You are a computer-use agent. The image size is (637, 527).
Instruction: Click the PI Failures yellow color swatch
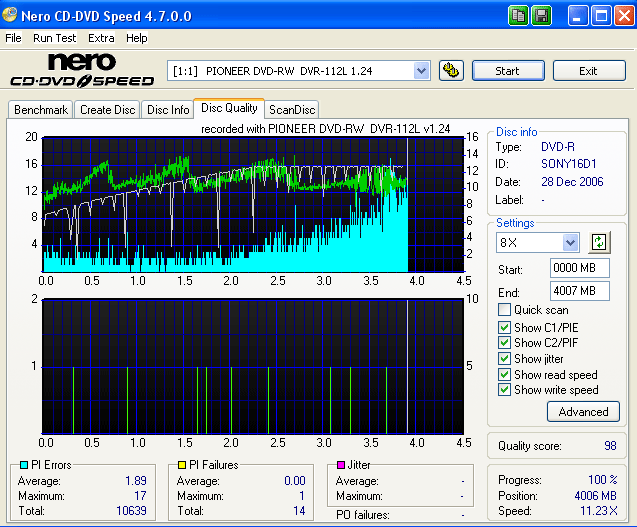coord(182,464)
